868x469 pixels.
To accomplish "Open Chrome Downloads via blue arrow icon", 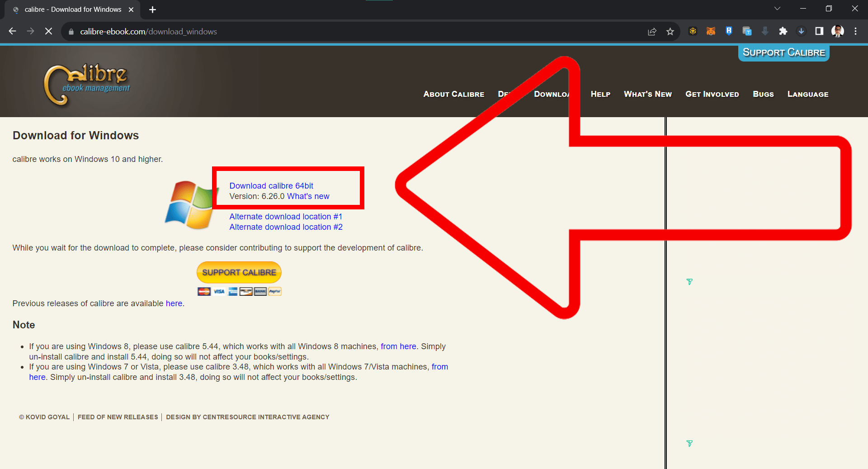I will tap(802, 31).
